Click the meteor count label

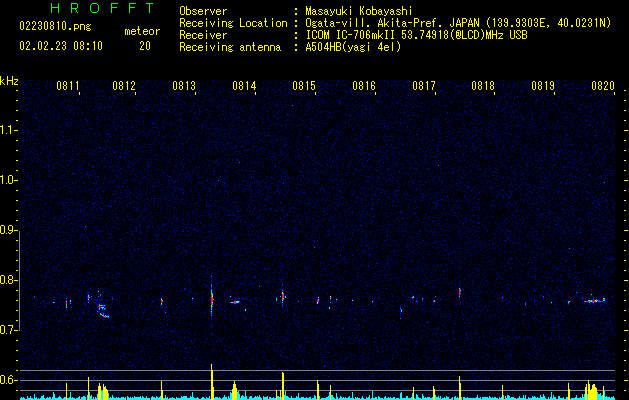(x=142, y=31)
